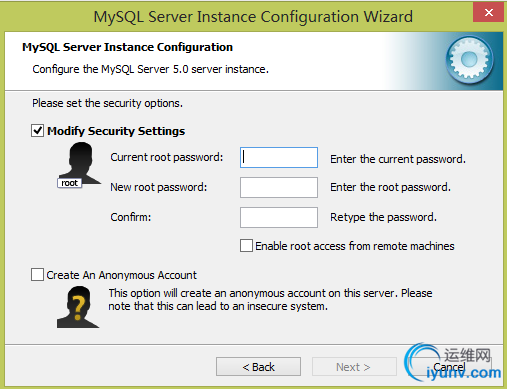Click 'MySQL Server Instance Configuration' heading

pyautogui.click(x=127, y=47)
